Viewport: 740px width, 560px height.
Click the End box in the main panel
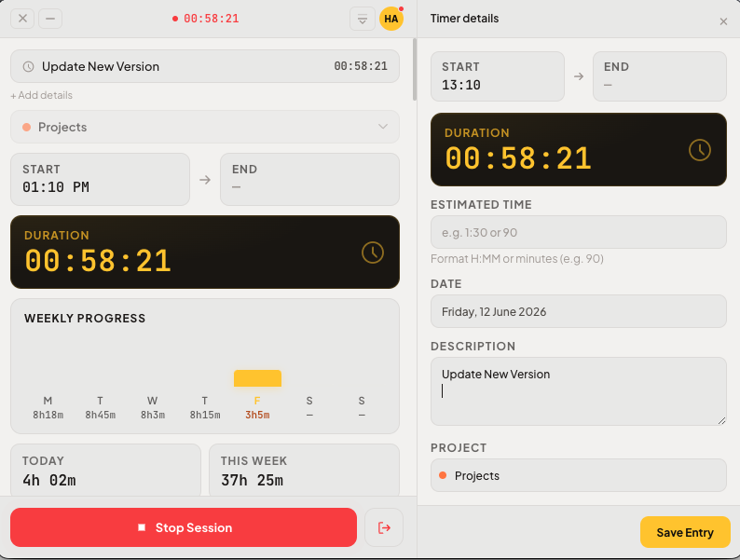[309, 179]
